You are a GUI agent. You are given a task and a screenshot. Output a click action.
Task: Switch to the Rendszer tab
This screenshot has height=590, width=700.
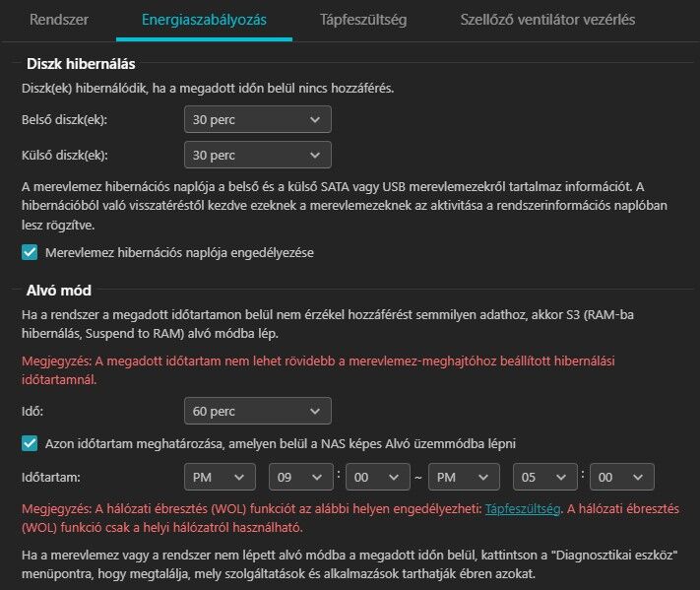[59, 20]
